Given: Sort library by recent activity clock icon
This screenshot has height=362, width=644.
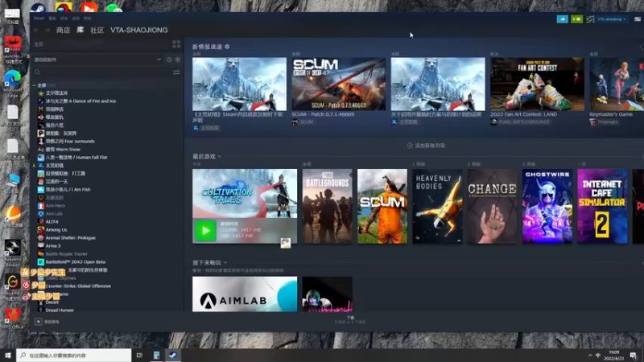Looking at the screenshot, I should (x=169, y=60).
